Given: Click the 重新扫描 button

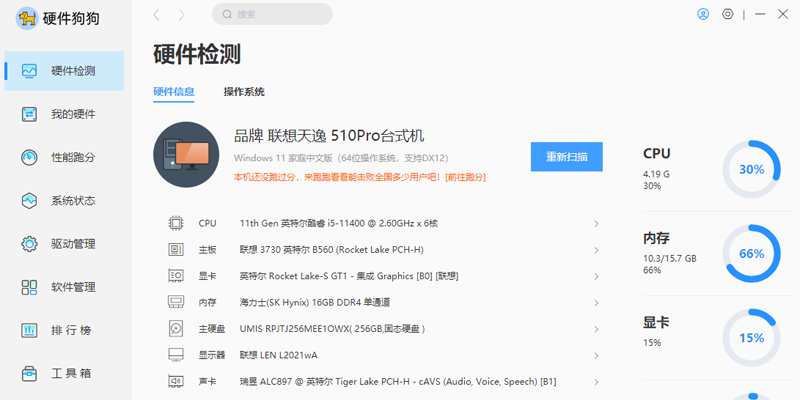Looking at the screenshot, I should [x=567, y=157].
